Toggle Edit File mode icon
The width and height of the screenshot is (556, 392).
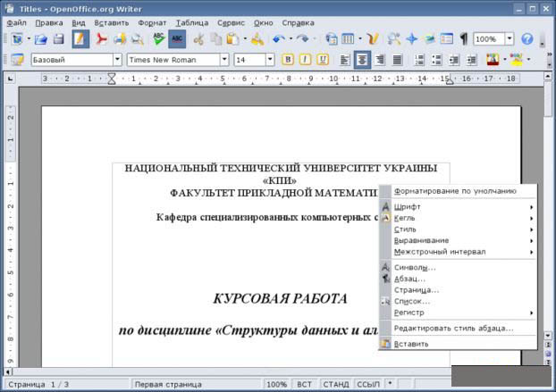point(80,39)
